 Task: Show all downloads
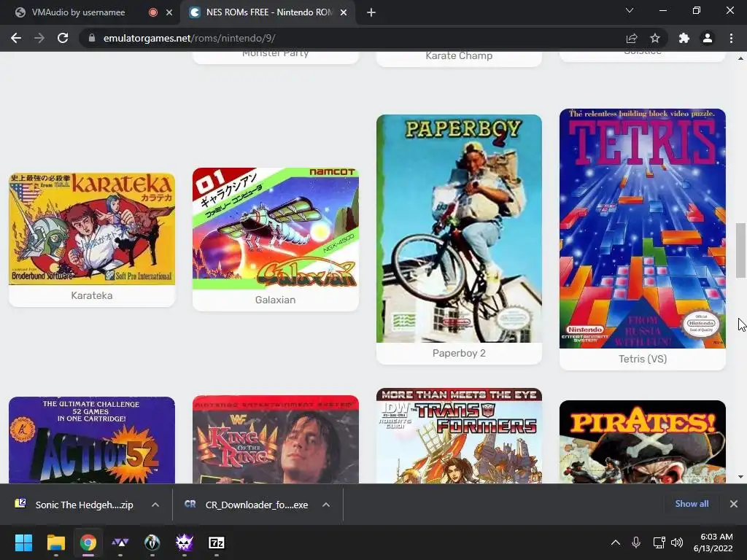692,503
